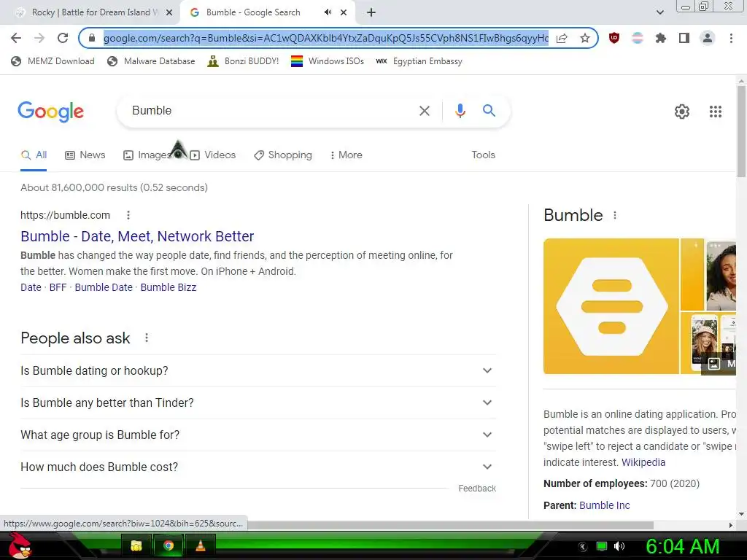Expand 'Is Bumble dating or hookup?' question
This screenshot has width=747, height=560.
click(258, 370)
